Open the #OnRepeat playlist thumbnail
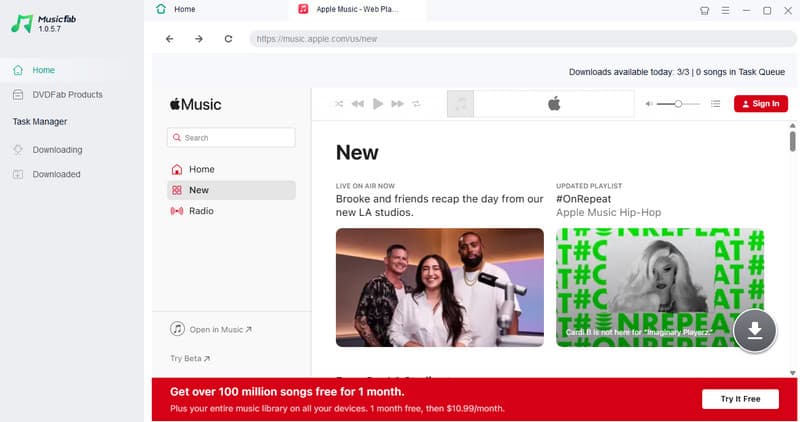 point(660,287)
